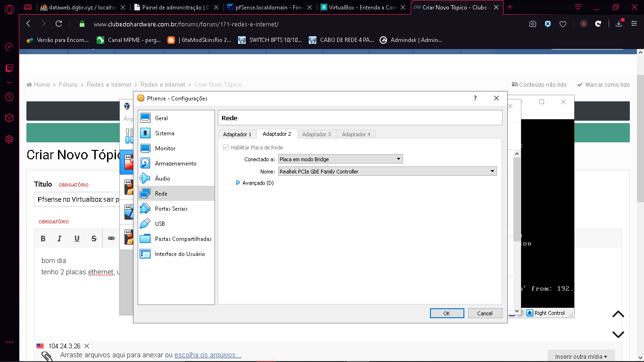Open Easy Setup in the address bar row
This screenshot has width=644, height=362.
click(x=634, y=24)
